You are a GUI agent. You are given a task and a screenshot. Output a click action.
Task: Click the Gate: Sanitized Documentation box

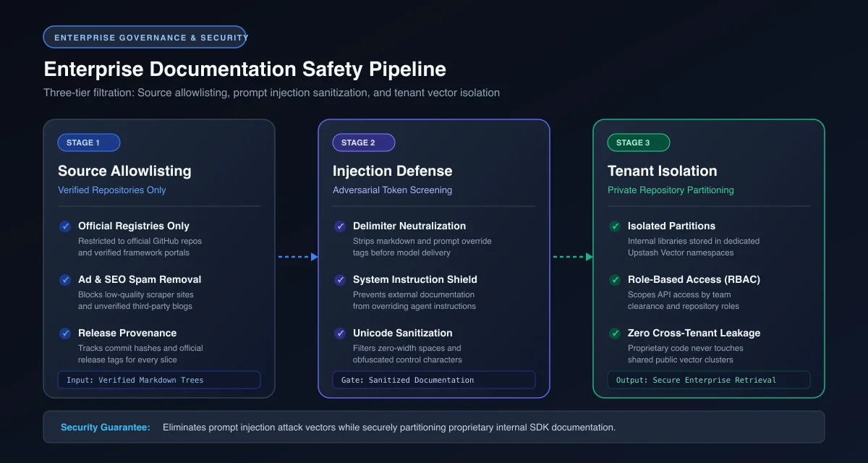(x=434, y=380)
